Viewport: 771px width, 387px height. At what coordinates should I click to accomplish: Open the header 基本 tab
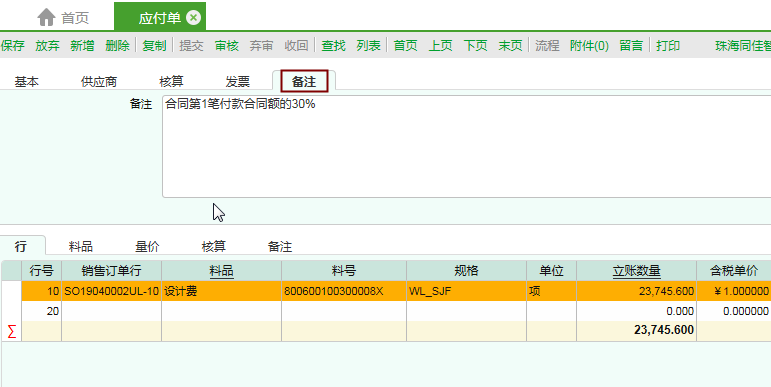[x=27, y=82]
